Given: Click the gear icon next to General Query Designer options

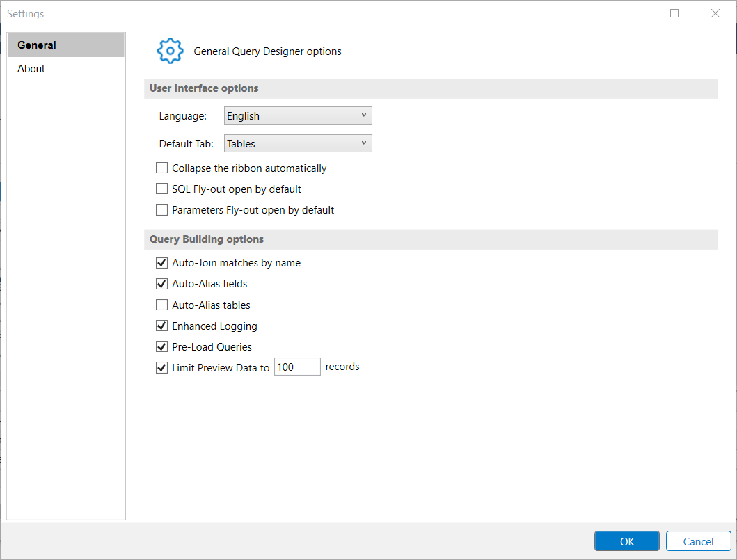Looking at the screenshot, I should click(x=170, y=50).
